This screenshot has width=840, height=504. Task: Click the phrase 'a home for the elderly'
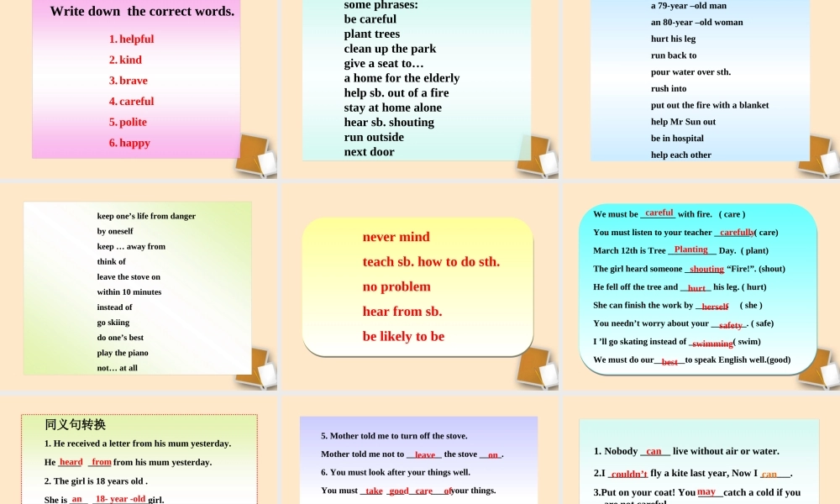pyautogui.click(x=402, y=78)
